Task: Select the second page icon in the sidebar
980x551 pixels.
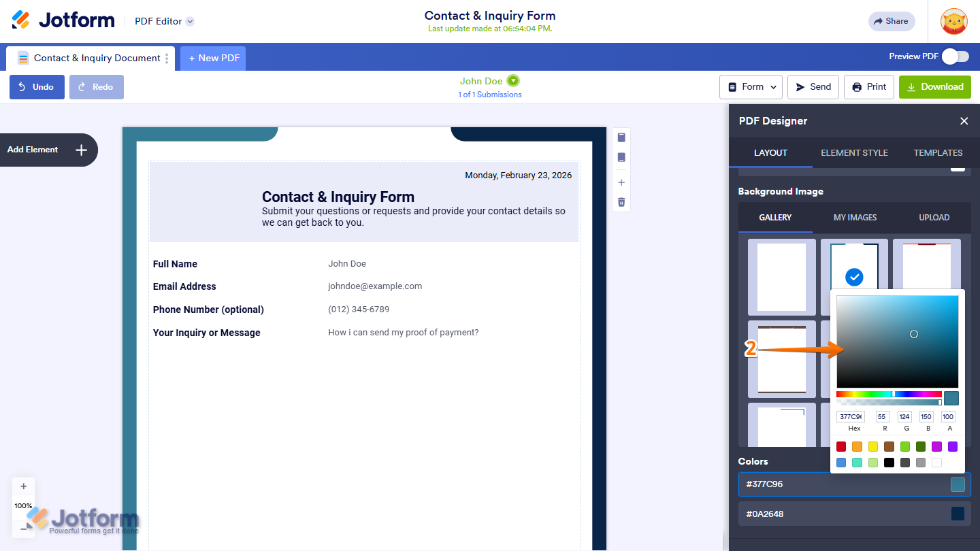Action: (x=621, y=157)
